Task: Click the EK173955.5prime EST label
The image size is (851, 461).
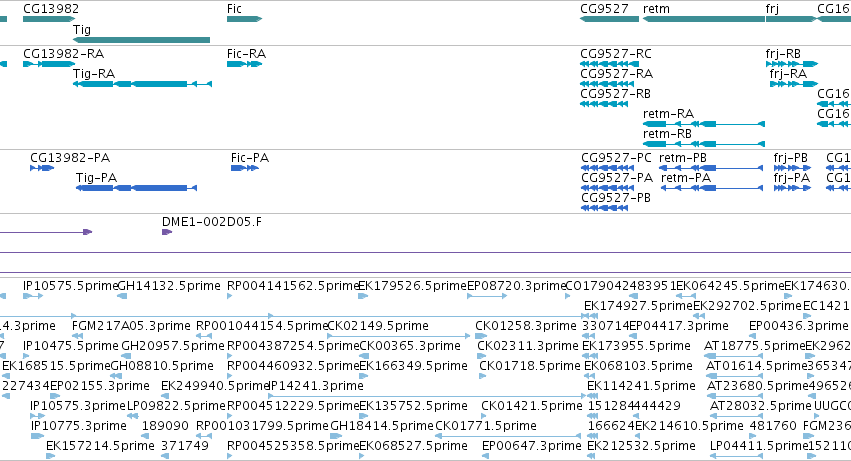Action: [x=636, y=346]
